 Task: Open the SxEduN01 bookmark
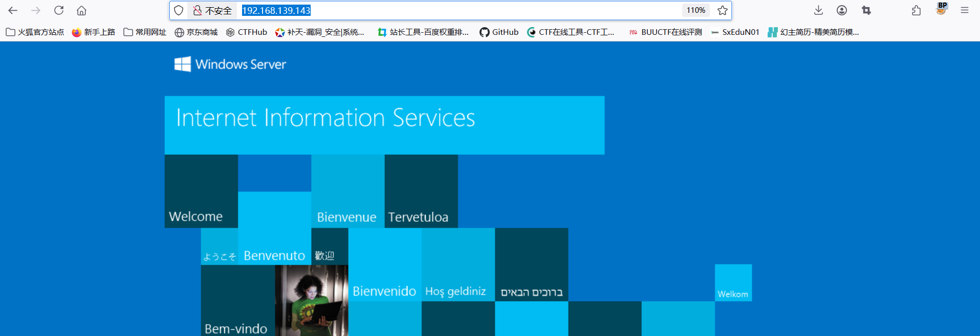735,32
